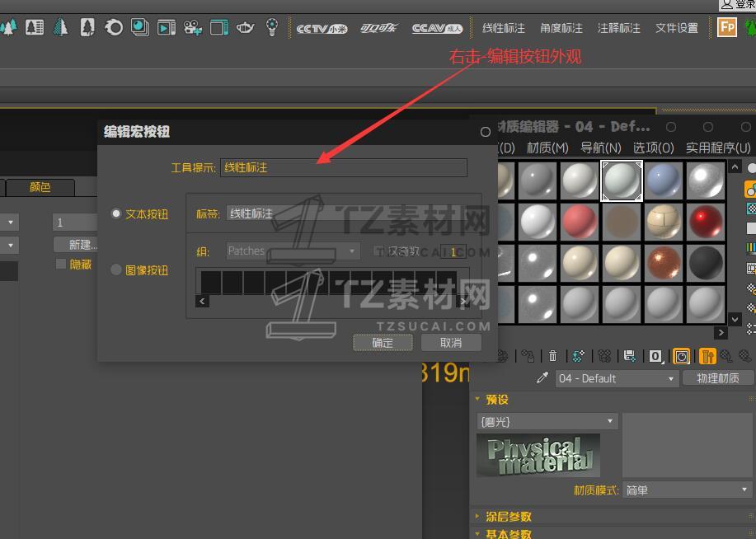Viewport: 756px width, 539px height.
Task: Click the Material ID Channel 0 icon
Action: 655,356
